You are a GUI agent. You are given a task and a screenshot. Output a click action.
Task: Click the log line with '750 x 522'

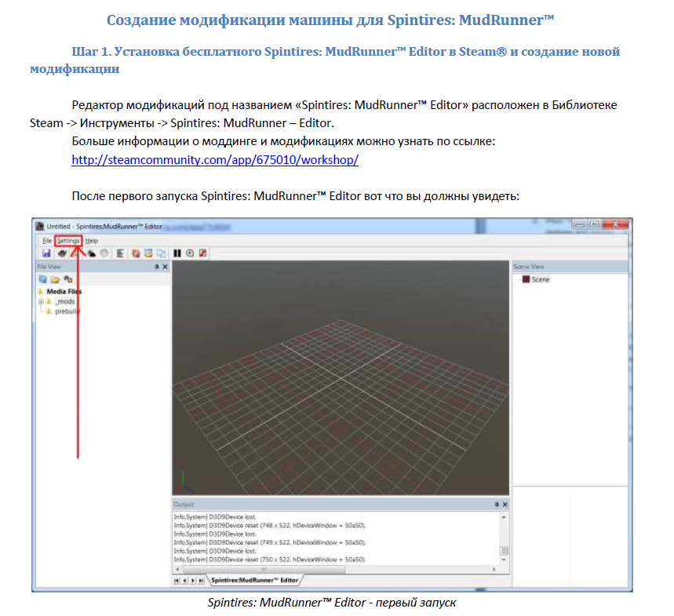pyautogui.click(x=270, y=560)
